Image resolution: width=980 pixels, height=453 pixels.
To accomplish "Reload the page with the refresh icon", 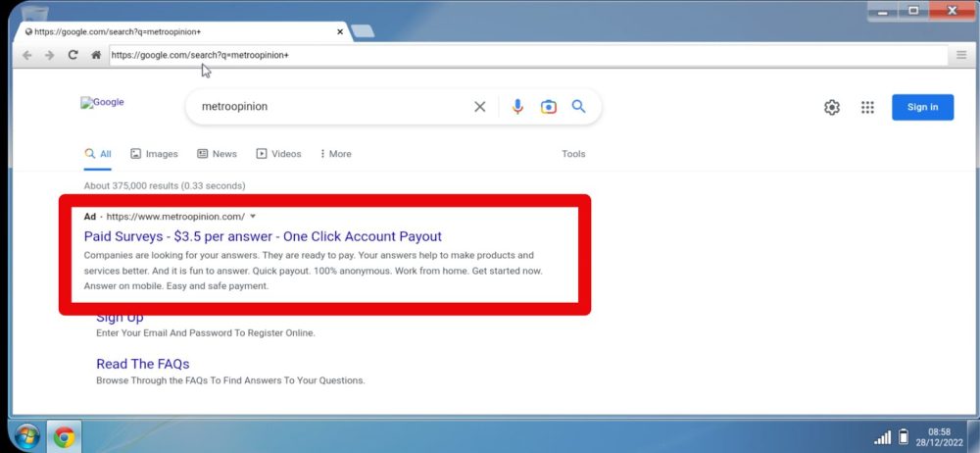I will pyautogui.click(x=73, y=55).
